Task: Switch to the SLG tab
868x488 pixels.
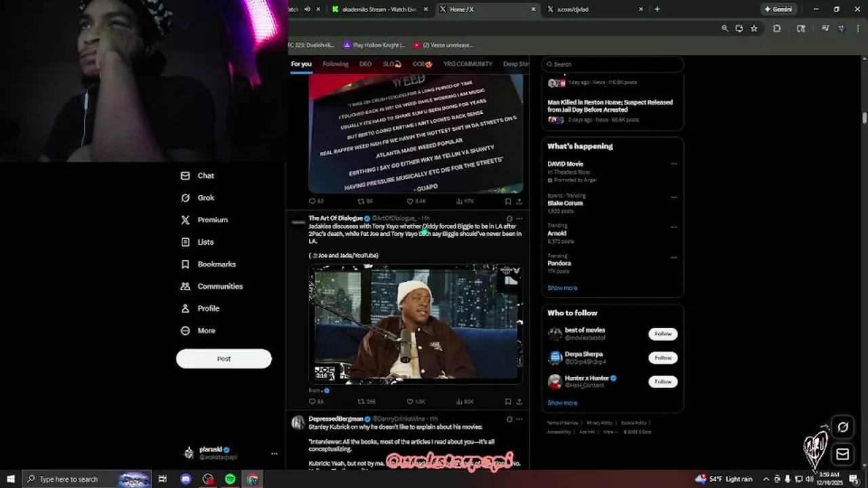Action: tap(392, 64)
